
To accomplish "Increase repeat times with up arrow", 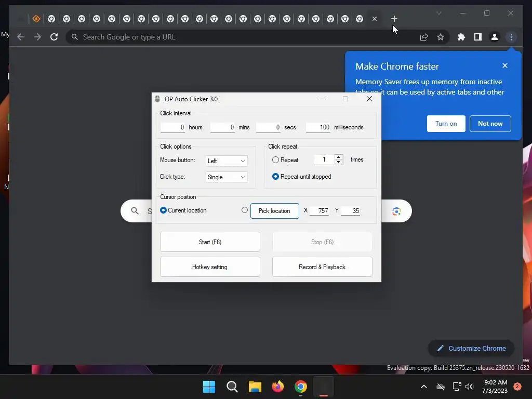I will [x=338, y=157].
